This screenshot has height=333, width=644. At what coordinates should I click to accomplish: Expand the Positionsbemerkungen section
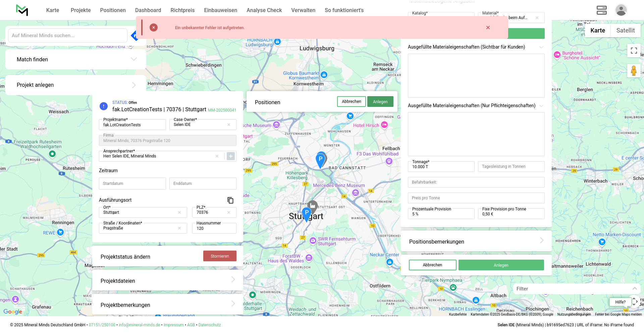542,241
